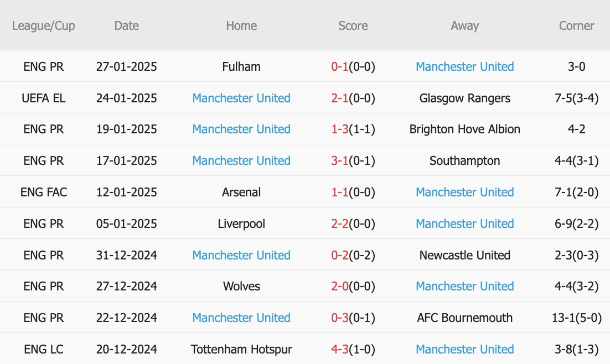Click the Corner column header

coord(576,25)
